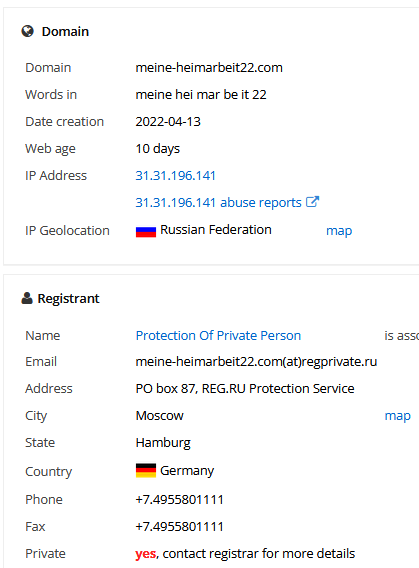Viewport: 419px width, 568px height.
Task: Open the map link beside Moscow city
Action: click(x=397, y=416)
